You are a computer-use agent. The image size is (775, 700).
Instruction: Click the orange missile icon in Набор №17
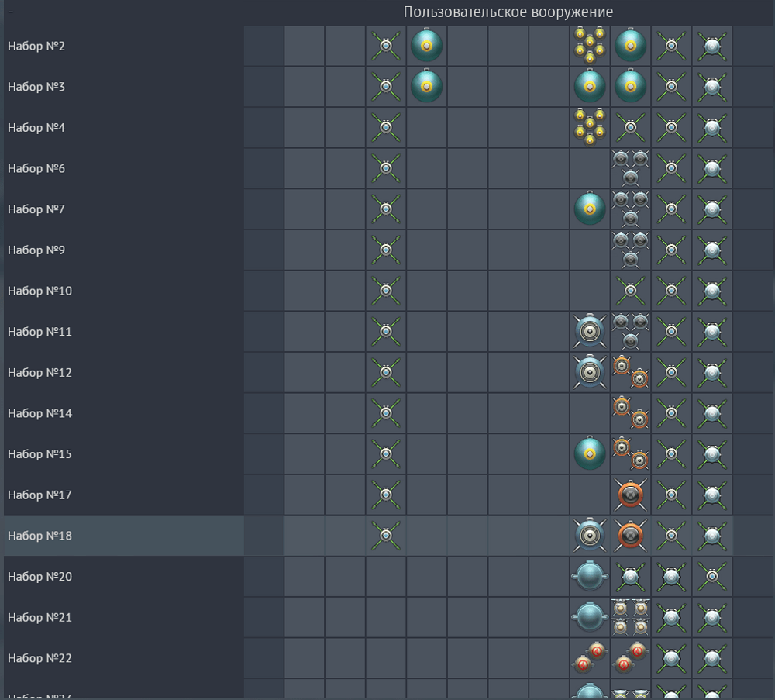[x=630, y=495]
